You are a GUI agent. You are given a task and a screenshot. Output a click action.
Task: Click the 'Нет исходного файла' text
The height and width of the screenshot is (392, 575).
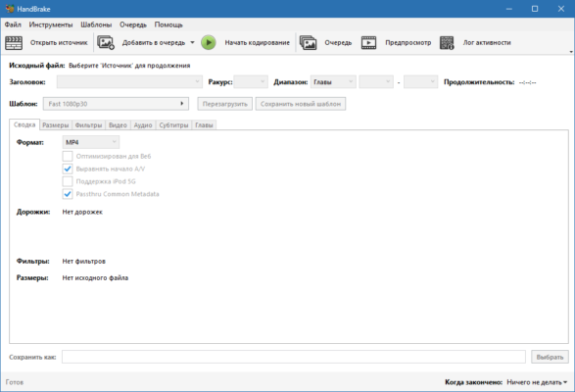95,278
